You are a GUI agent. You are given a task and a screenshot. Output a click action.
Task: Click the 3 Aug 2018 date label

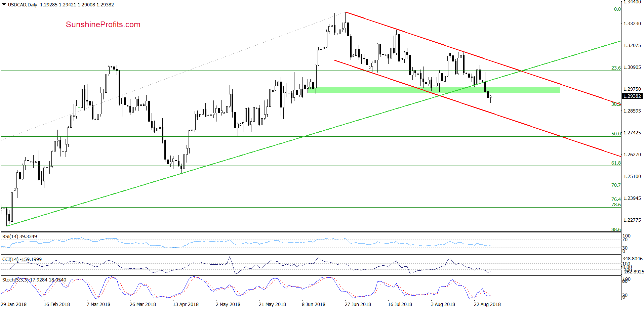(x=443, y=304)
